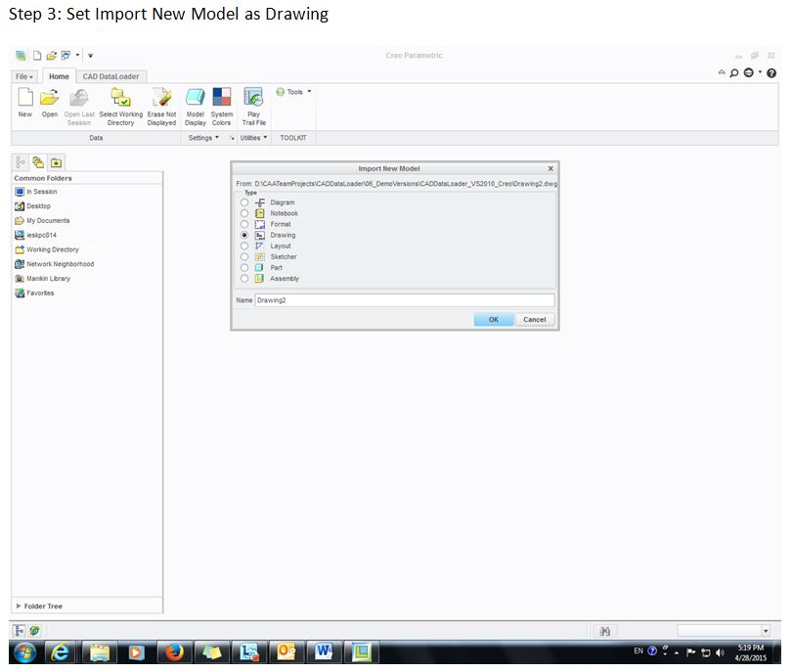Switch to the CAD DataLoader tab

coord(110,76)
